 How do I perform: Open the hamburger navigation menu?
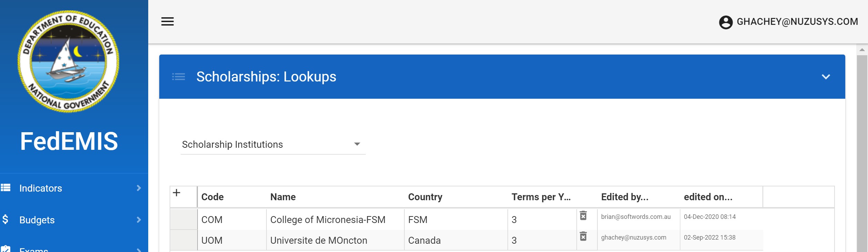168,21
